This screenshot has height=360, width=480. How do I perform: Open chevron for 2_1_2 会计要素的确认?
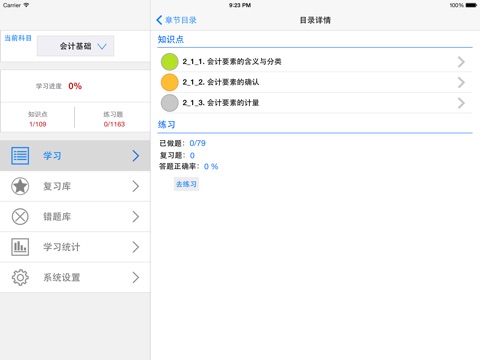coord(461,82)
